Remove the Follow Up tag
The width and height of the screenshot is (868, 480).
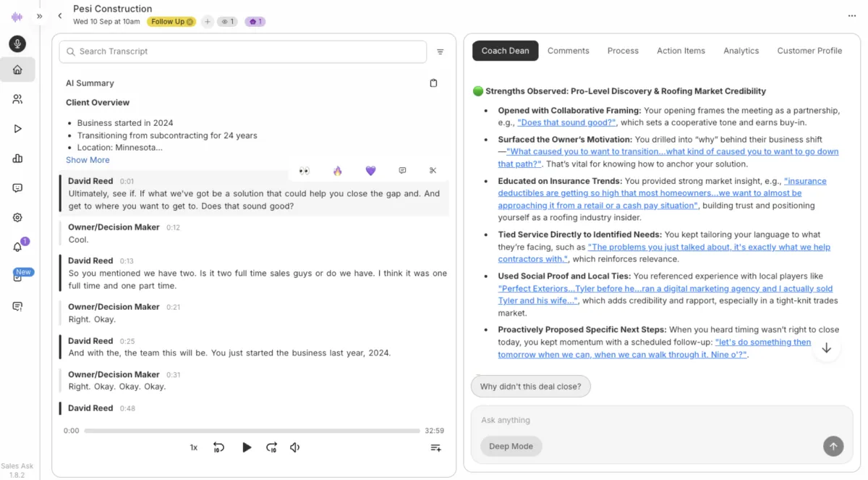click(190, 22)
